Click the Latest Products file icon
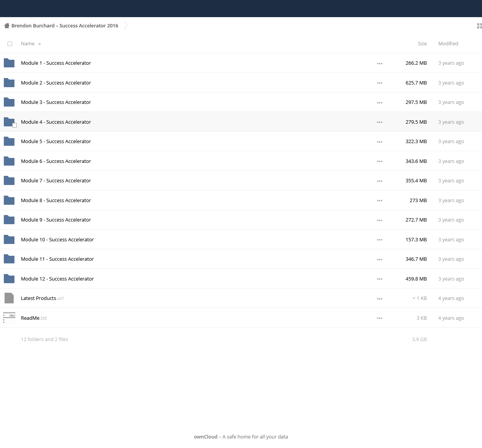 [9, 298]
